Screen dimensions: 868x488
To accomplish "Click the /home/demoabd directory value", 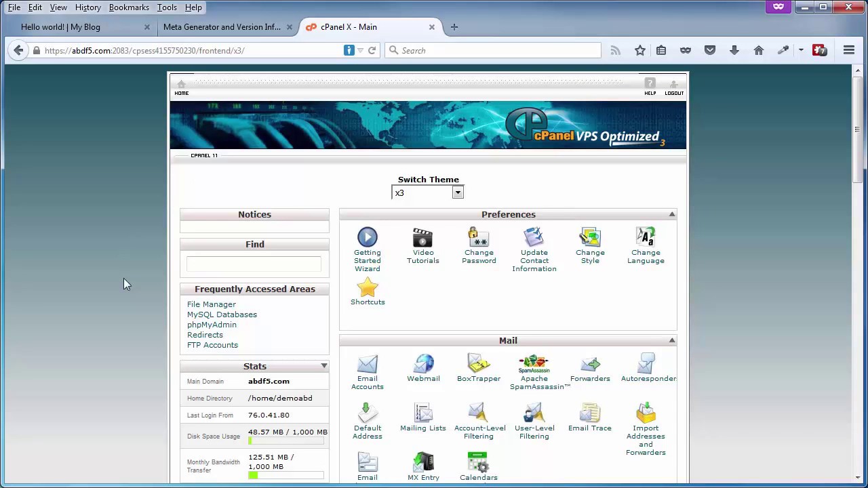I will click(280, 398).
